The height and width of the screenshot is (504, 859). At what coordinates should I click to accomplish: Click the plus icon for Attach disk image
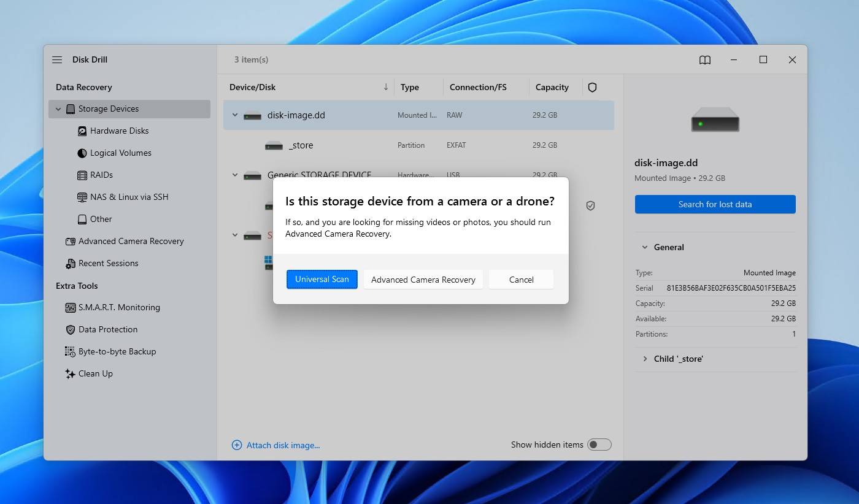[236, 445]
